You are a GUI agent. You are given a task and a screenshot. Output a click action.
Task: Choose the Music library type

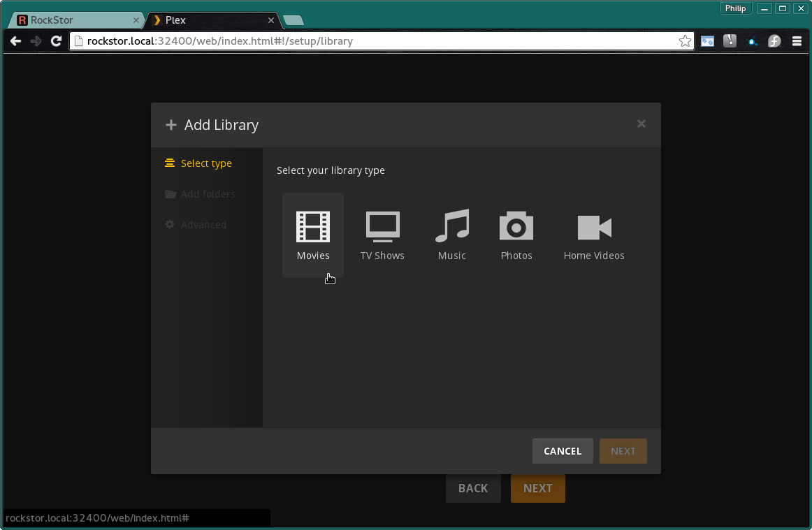tap(452, 235)
